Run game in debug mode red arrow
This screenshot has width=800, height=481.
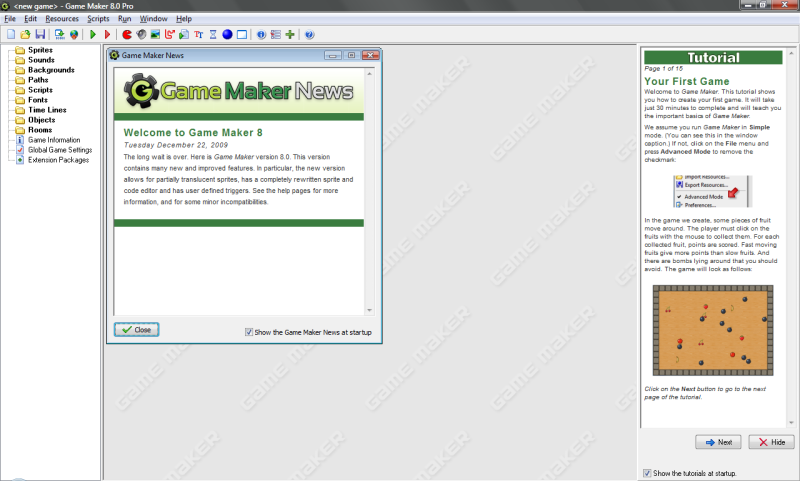(107, 35)
